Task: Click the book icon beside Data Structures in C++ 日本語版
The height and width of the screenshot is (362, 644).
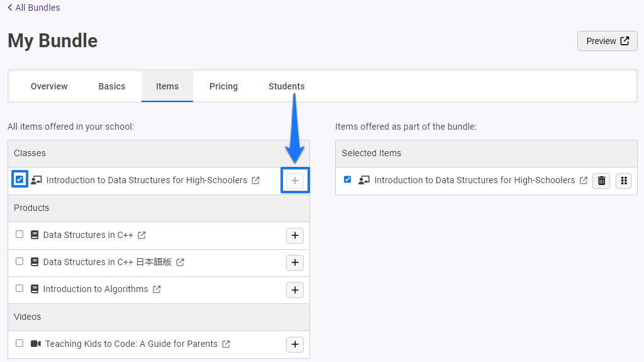Action: [35, 262]
